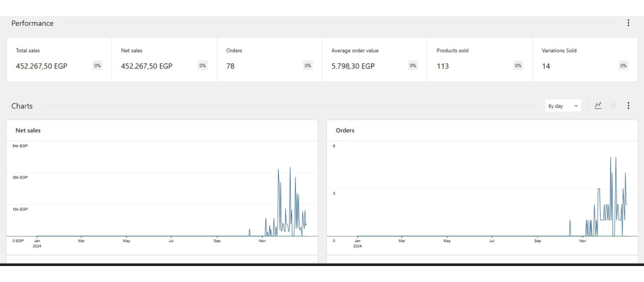Click the 0% badge on Orders card
Viewport: 644px width, 282px height.
[x=308, y=66]
